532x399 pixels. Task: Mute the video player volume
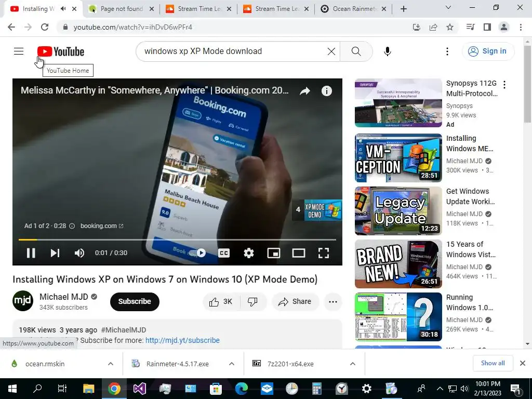(79, 253)
